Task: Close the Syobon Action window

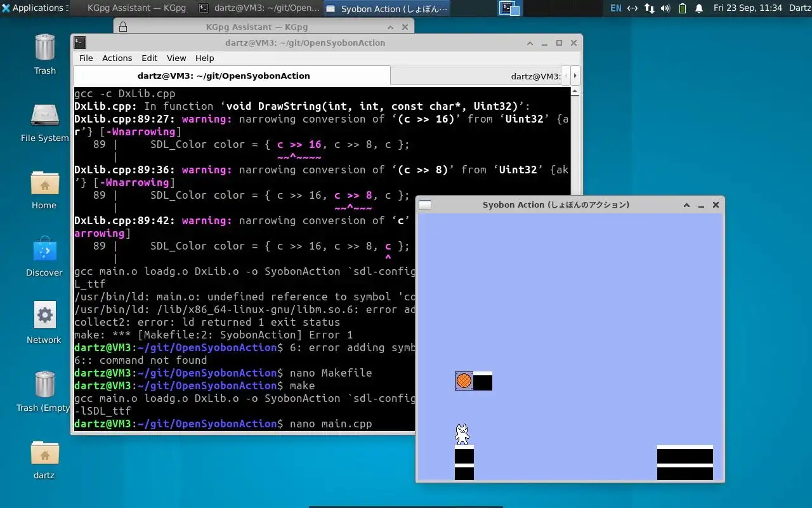Action: pos(716,204)
